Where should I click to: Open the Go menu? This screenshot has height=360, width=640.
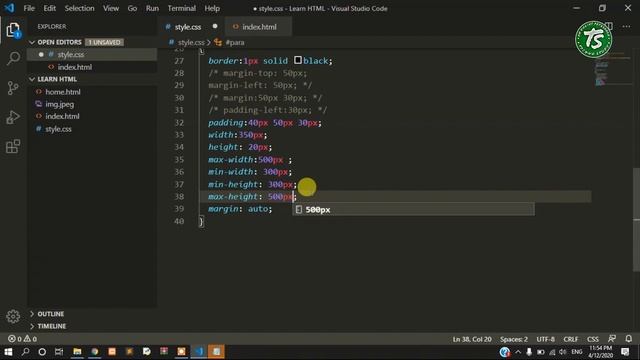coord(132,8)
